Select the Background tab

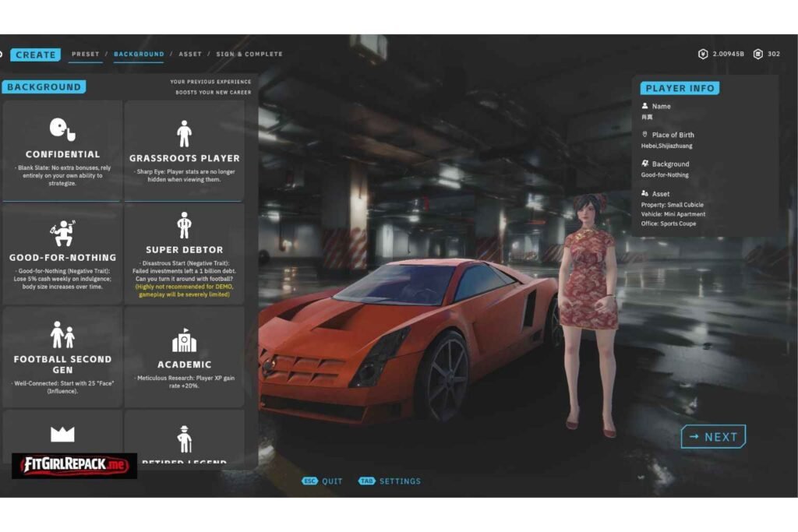tap(139, 55)
